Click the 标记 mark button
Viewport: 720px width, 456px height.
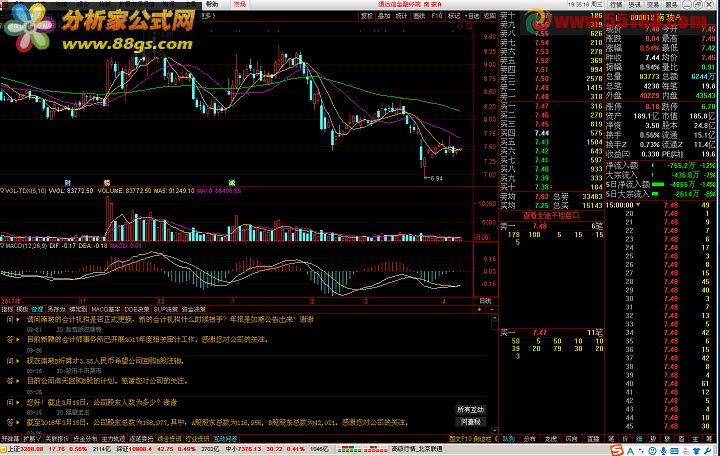(454, 16)
